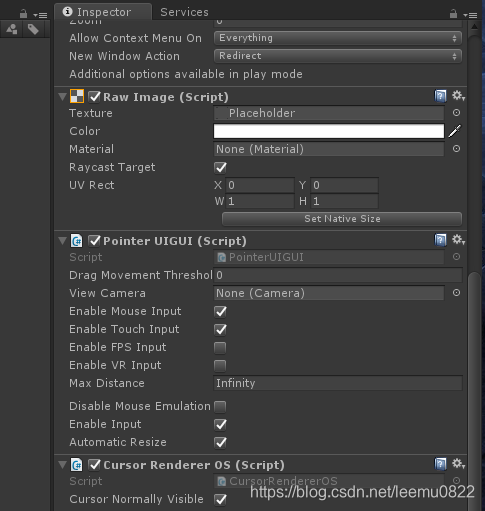Click the Inspector tab info icon
This screenshot has width=485, height=511.
(68, 12)
